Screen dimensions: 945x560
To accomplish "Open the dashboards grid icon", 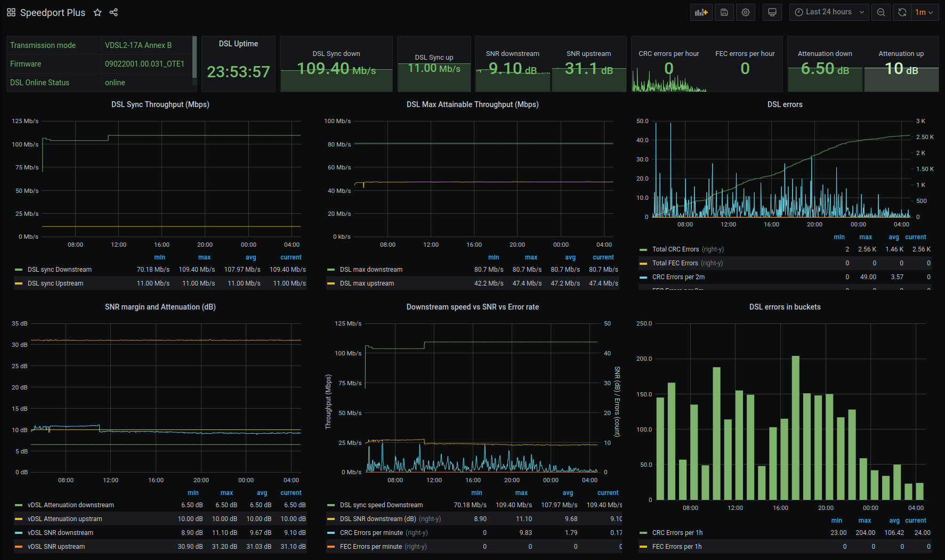I will (x=11, y=12).
